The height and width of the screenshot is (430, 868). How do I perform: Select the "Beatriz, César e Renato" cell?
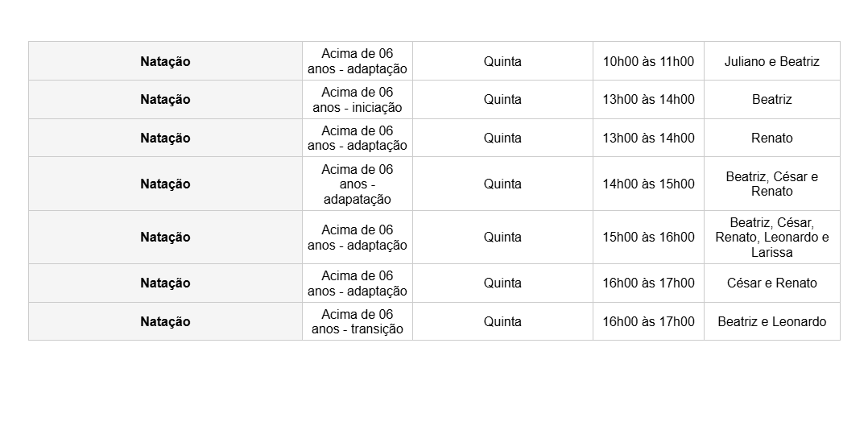pos(771,184)
